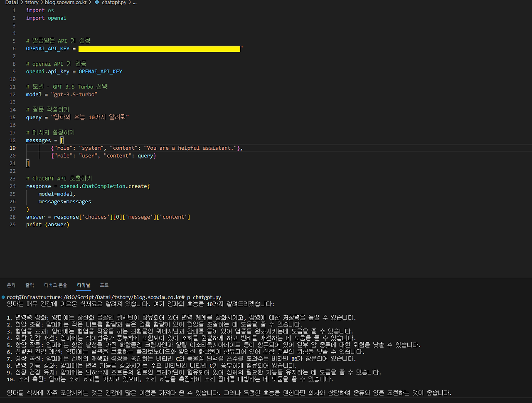Switch to the 포트 (Ports) panel tab
Viewport: 532px width, 403px height.
point(104,285)
